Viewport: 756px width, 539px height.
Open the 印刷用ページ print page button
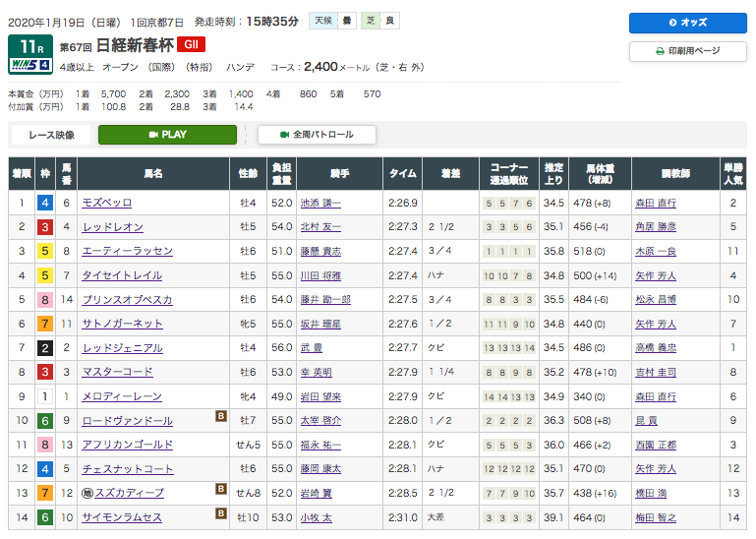687,51
